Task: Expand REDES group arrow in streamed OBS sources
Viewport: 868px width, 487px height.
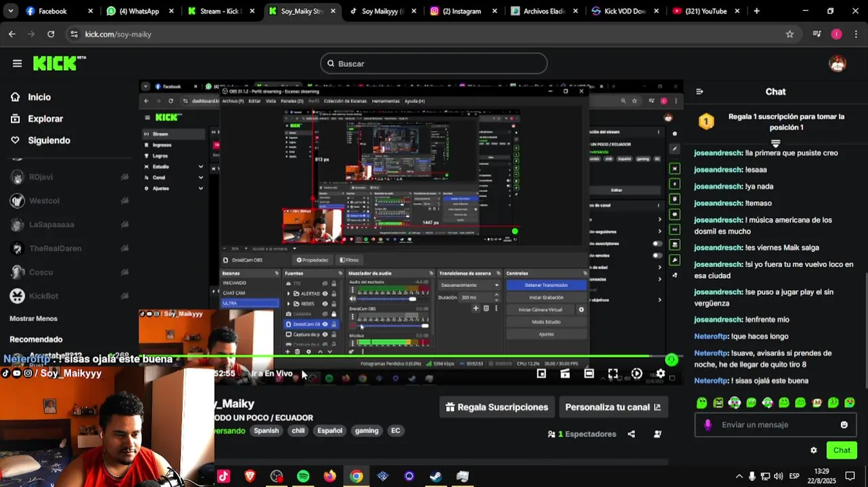Action: [x=289, y=304]
